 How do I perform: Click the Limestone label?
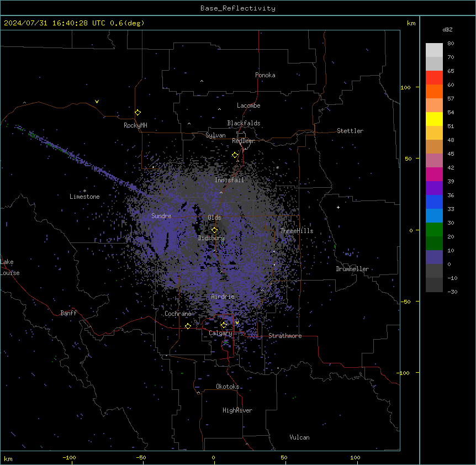tap(84, 197)
